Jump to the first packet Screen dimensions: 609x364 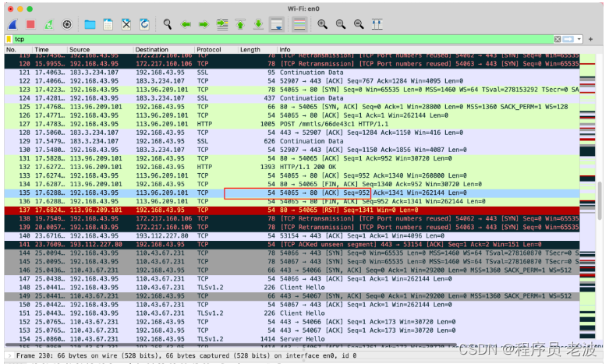click(240, 24)
